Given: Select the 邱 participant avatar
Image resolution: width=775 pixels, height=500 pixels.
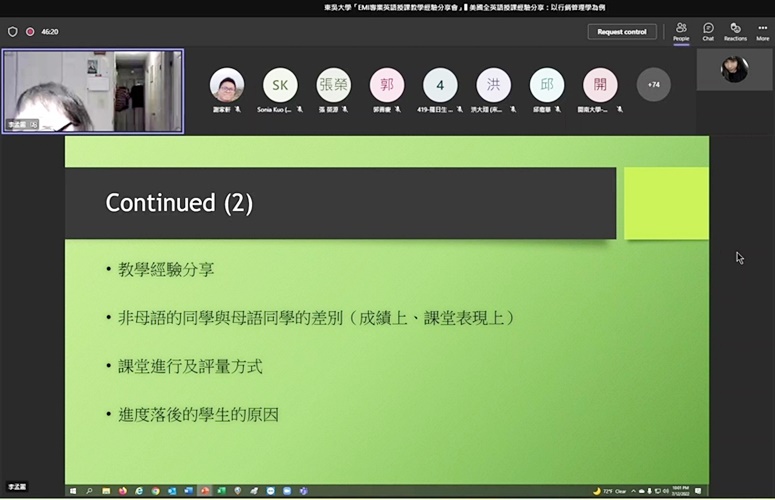Looking at the screenshot, I should [547, 85].
